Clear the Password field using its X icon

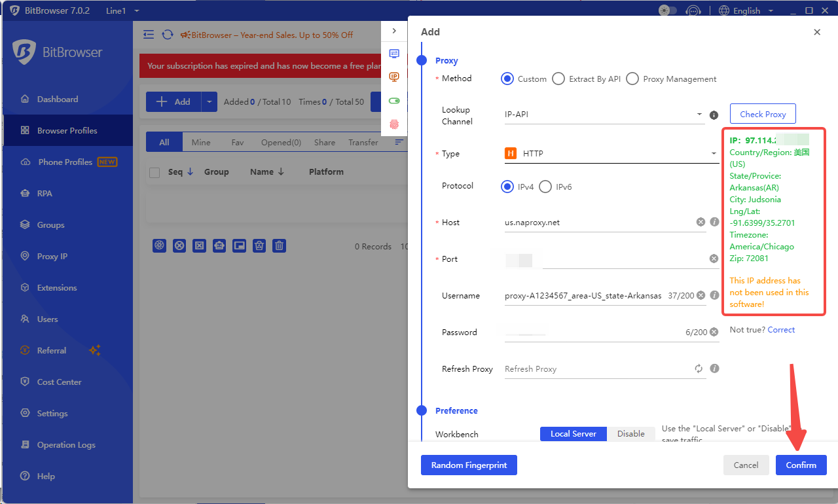coord(714,332)
